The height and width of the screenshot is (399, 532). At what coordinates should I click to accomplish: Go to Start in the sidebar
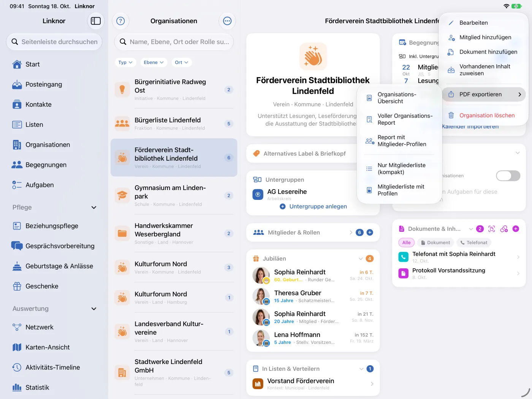(x=54, y=64)
